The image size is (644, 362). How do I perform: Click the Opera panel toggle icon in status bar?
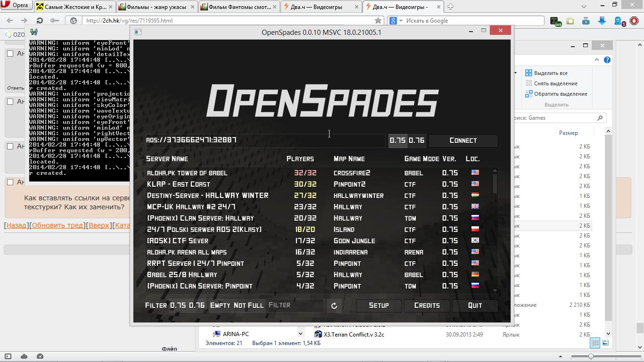tap(8, 356)
